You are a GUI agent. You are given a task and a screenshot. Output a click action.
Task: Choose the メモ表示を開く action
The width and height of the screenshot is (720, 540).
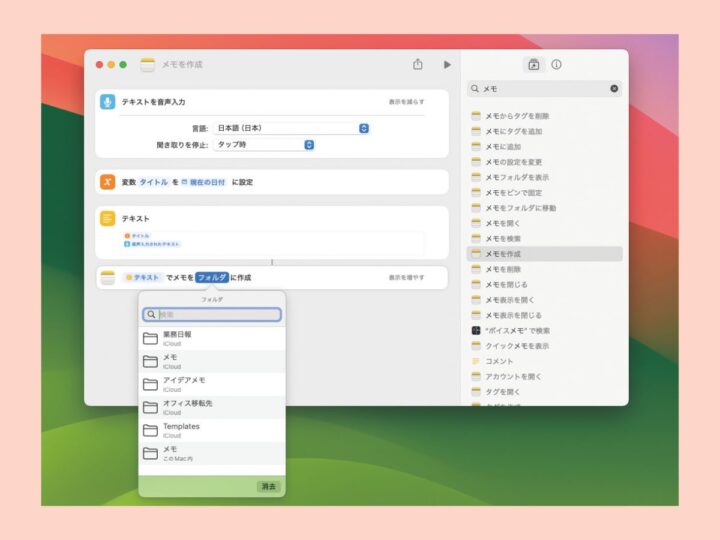pos(545,300)
